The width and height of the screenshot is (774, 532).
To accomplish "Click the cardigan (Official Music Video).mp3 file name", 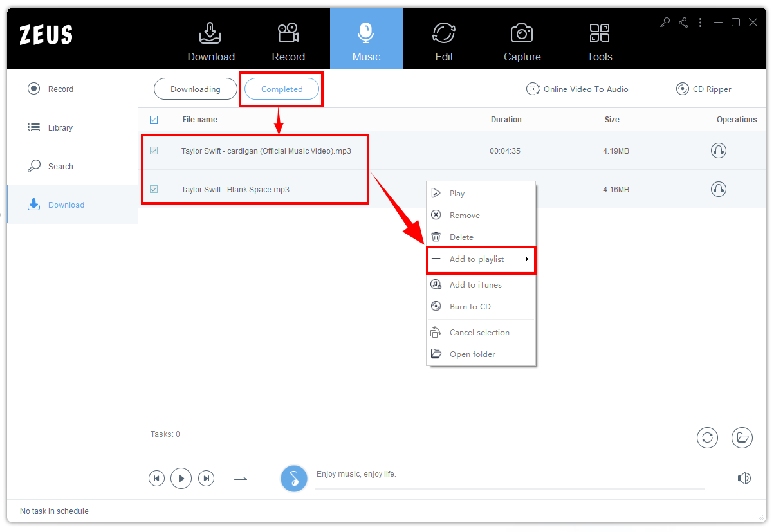I will coord(266,151).
